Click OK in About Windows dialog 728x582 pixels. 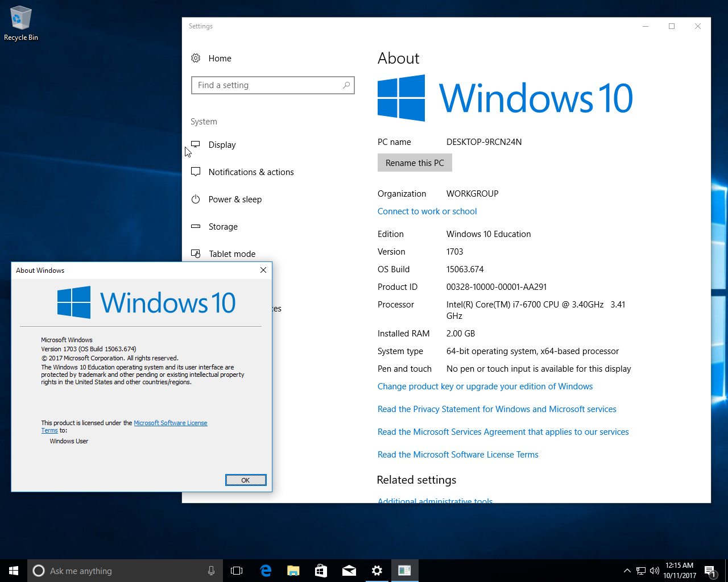(246, 480)
